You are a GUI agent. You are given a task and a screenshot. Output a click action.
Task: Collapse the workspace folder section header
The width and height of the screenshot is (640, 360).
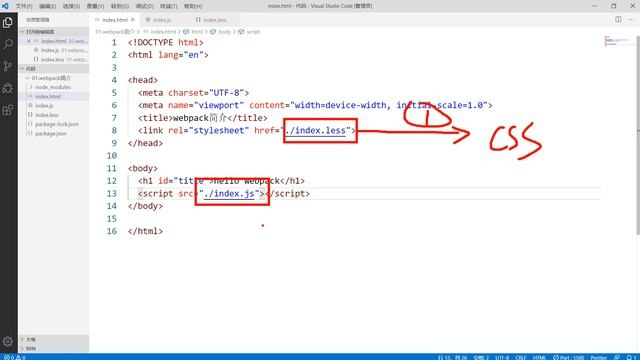click(x=53, y=69)
